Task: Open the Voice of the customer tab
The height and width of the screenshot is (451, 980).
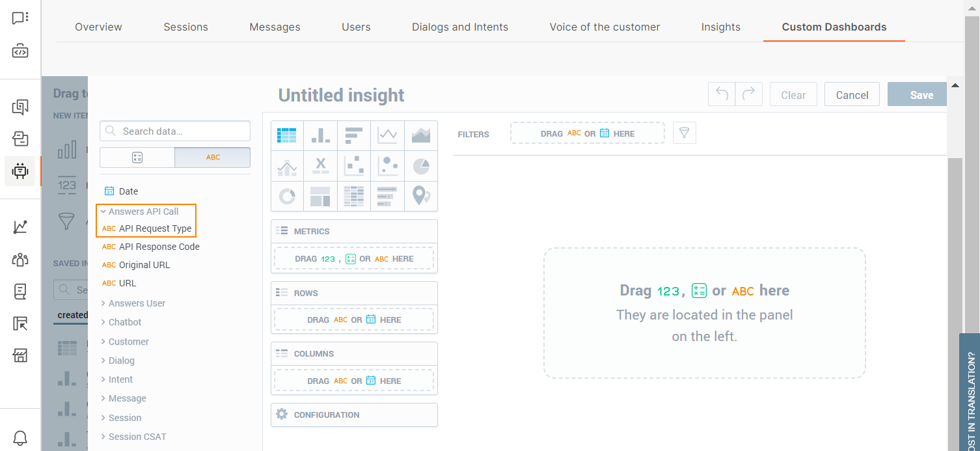Action: (605, 27)
